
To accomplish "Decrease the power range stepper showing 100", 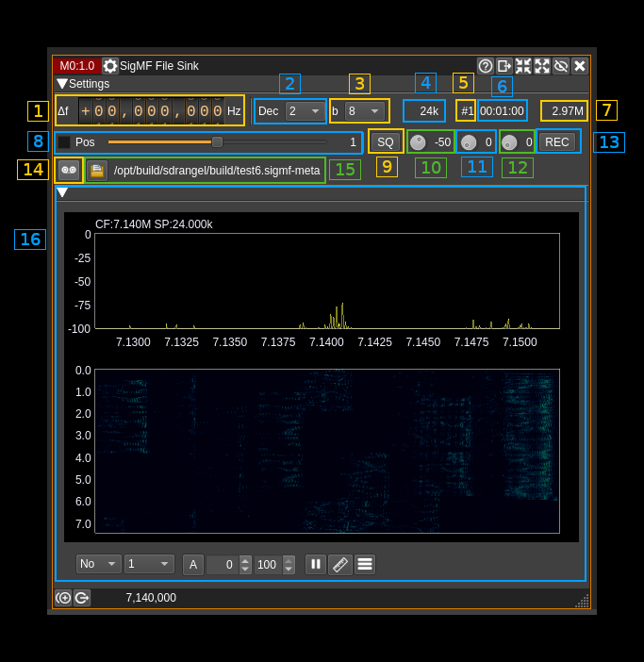I will tap(289, 569).
